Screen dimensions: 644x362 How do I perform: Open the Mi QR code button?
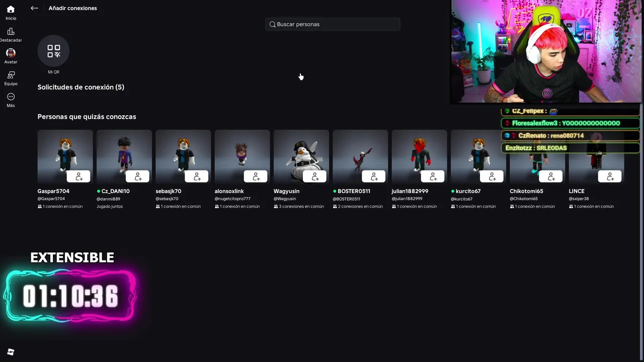point(53,51)
